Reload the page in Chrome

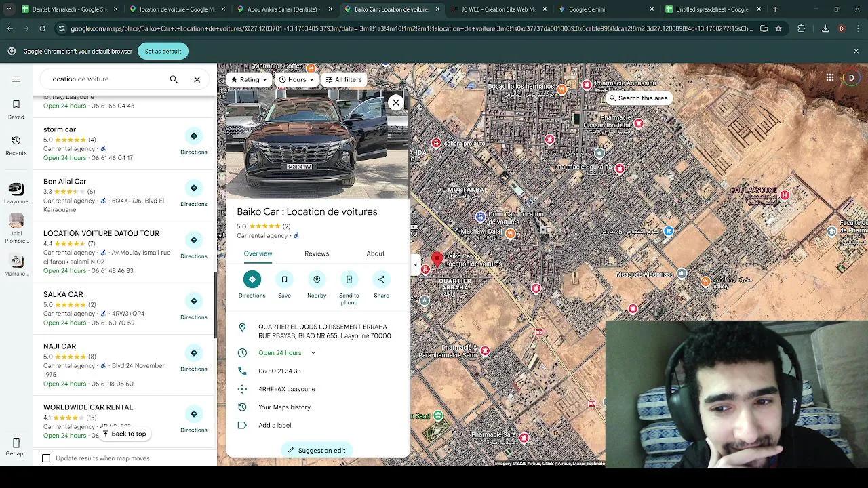pos(42,28)
